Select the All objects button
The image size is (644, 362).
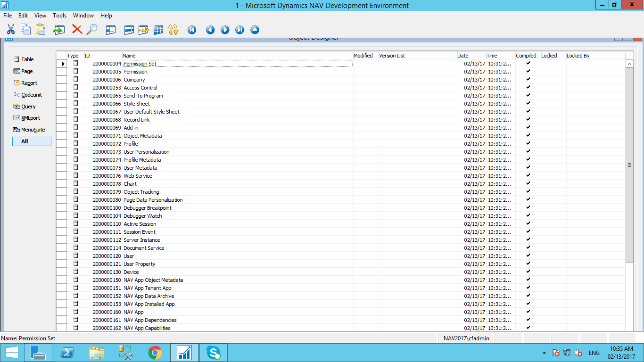(32, 141)
